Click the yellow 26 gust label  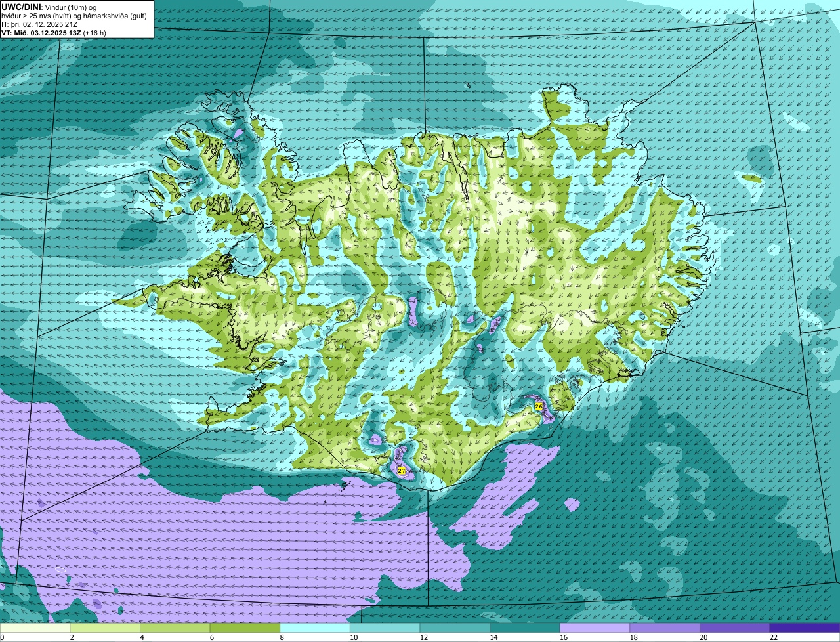point(539,406)
